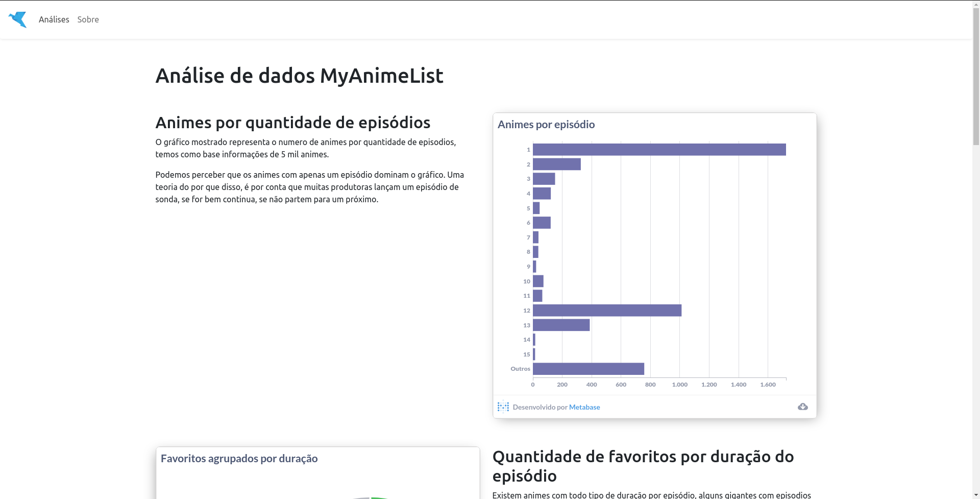Click the bar for 6 episodes
Image resolution: width=980 pixels, height=499 pixels.
point(542,223)
